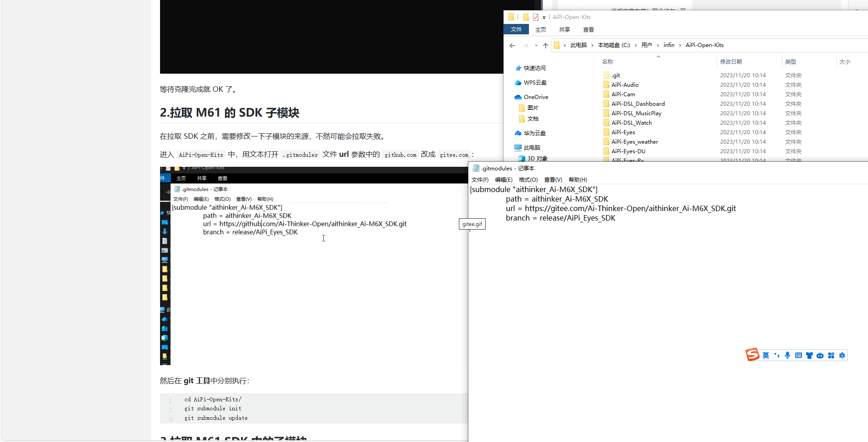
Task: Select 快速访问 in Explorer sidebar
Action: [535, 68]
